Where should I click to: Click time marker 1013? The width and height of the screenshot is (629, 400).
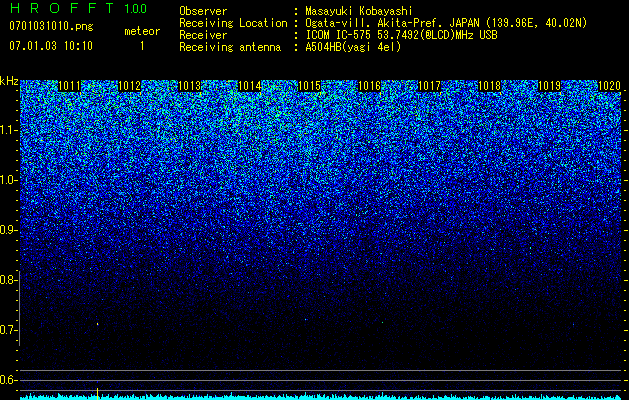tap(189, 86)
